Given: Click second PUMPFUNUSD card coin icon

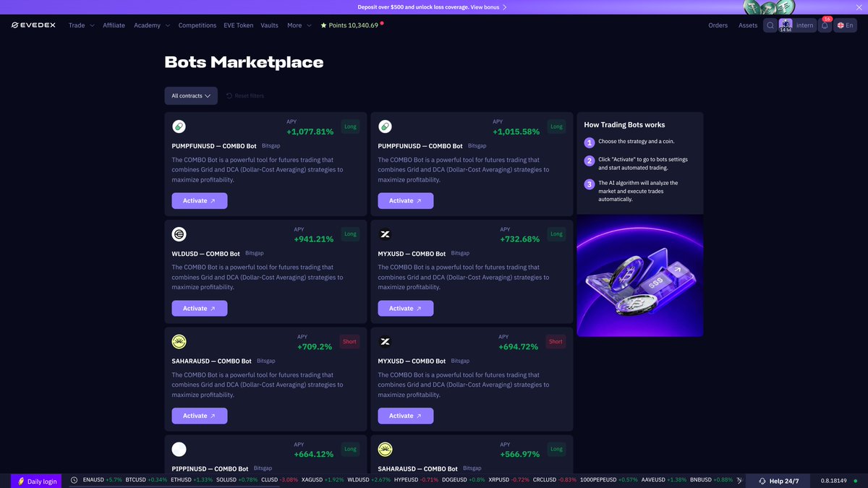Looking at the screenshot, I should (x=385, y=127).
